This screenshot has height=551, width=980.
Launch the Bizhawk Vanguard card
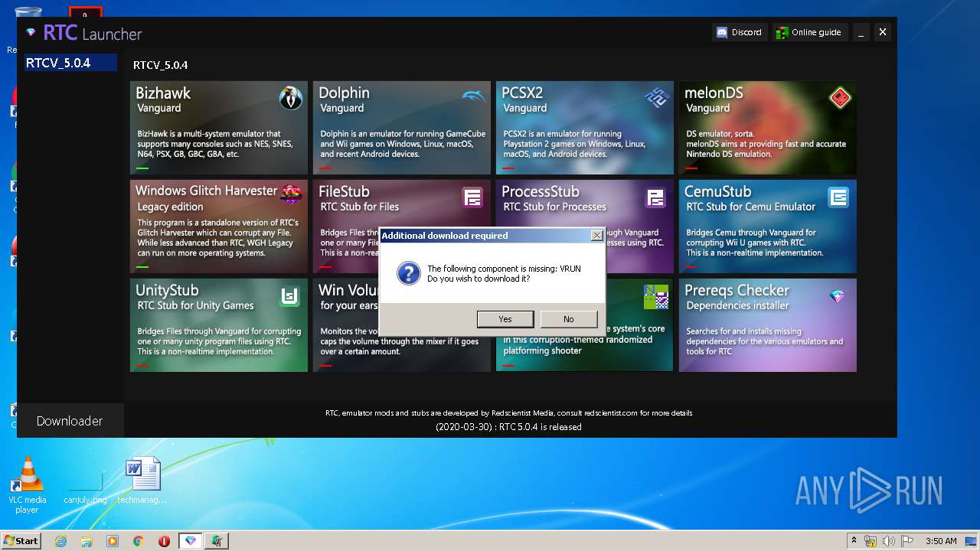(219, 128)
